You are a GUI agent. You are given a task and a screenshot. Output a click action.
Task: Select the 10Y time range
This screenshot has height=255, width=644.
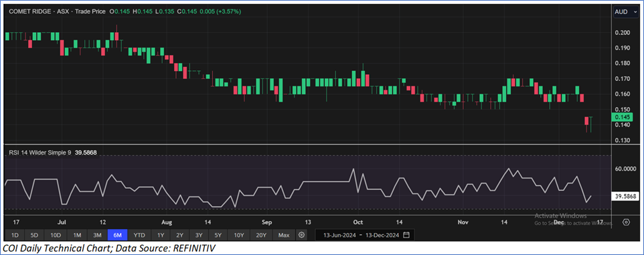(x=239, y=236)
